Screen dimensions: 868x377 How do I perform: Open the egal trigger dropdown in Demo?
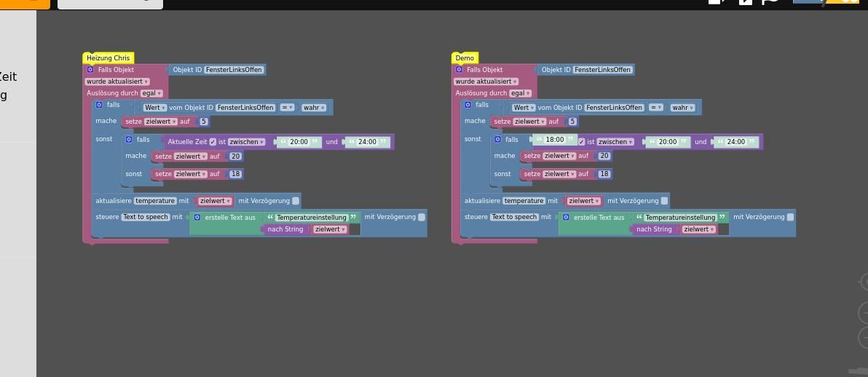521,93
